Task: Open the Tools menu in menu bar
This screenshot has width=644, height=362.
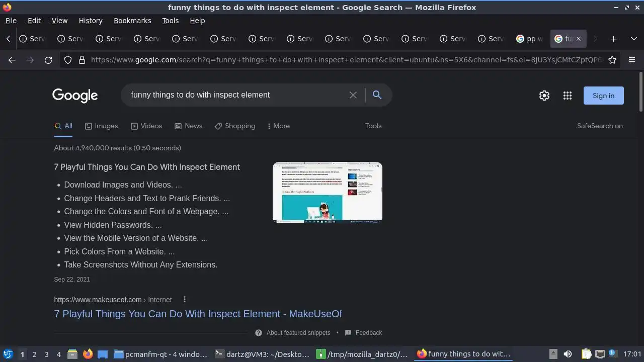Action: click(x=170, y=21)
